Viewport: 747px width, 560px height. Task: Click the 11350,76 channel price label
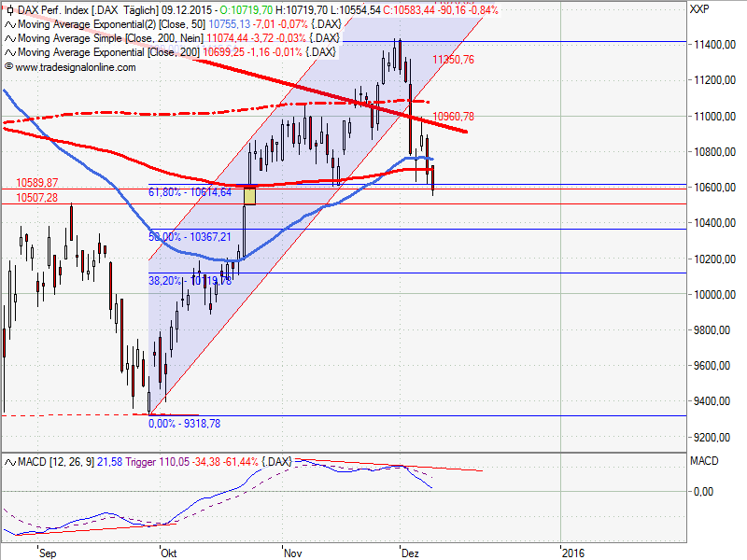coord(453,59)
